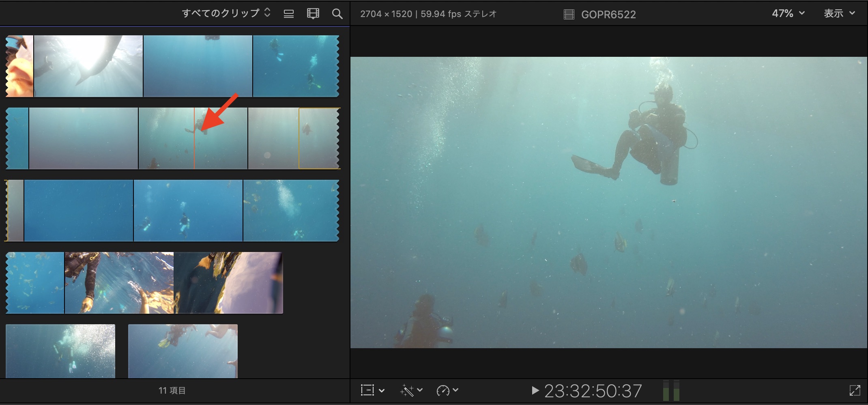Click the browser search magnifier icon
The image size is (868, 405).
pyautogui.click(x=337, y=14)
